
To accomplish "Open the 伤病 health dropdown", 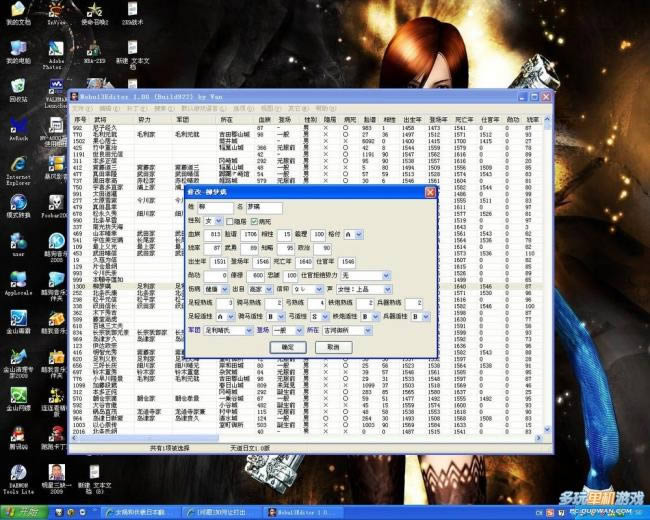I will (x=216, y=289).
